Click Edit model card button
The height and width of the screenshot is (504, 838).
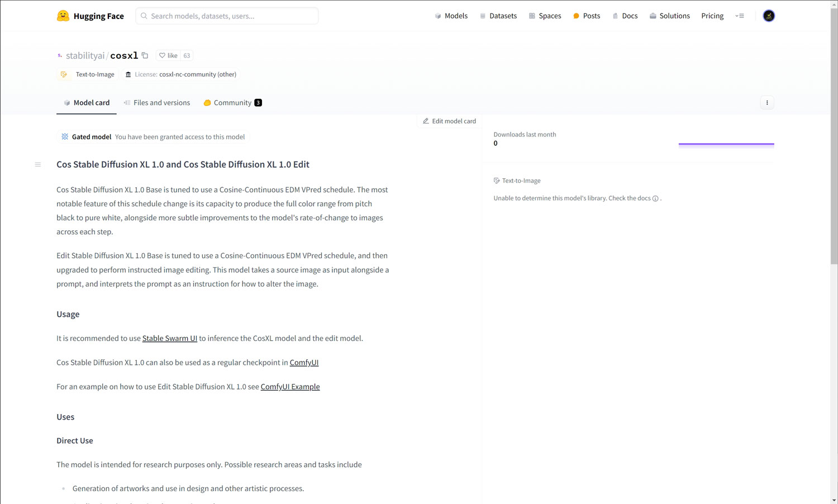point(449,121)
